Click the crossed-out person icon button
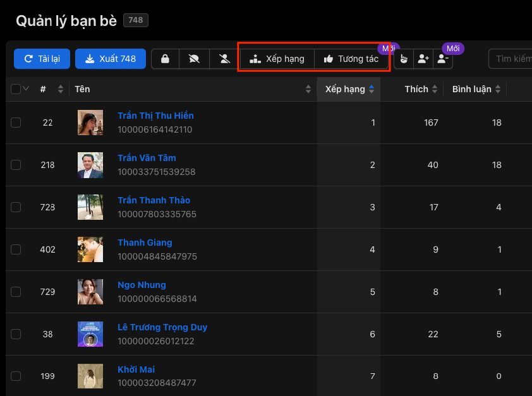Screen dimensions: 532x396 pos(224,59)
